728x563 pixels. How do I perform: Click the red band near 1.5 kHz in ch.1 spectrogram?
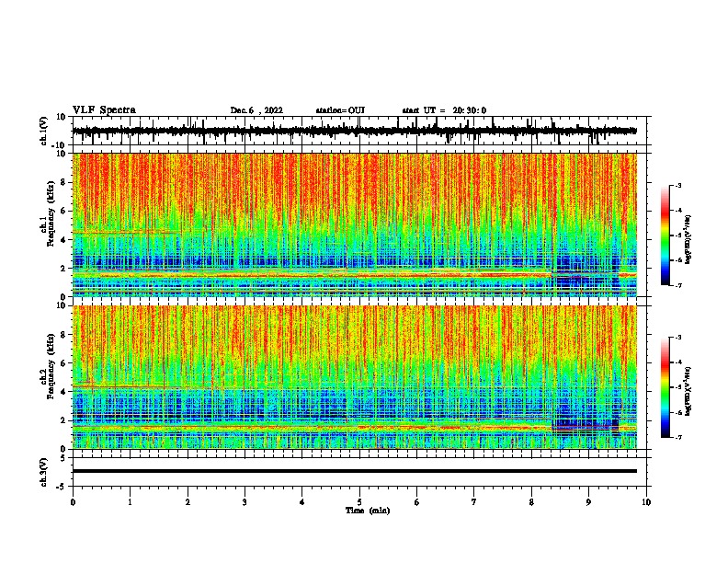(x=311, y=275)
